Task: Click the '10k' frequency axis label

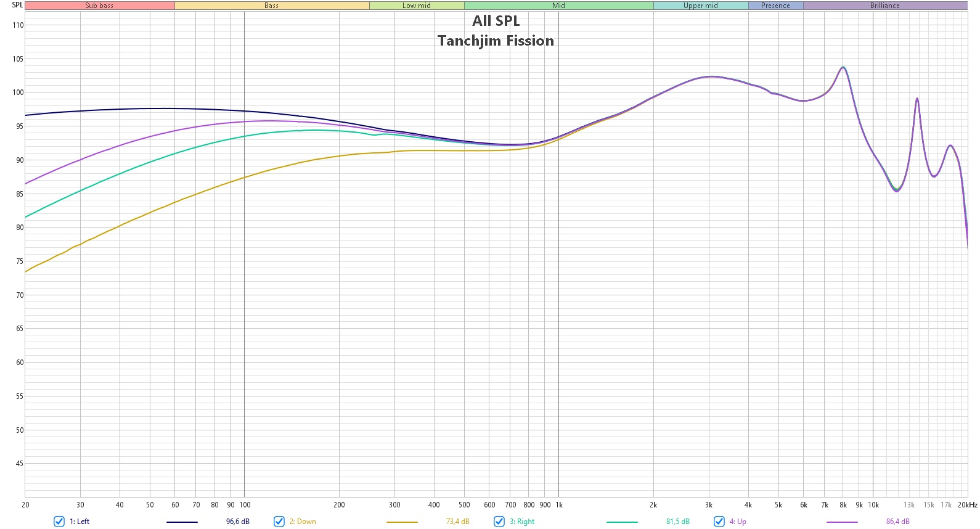Action: tap(873, 505)
